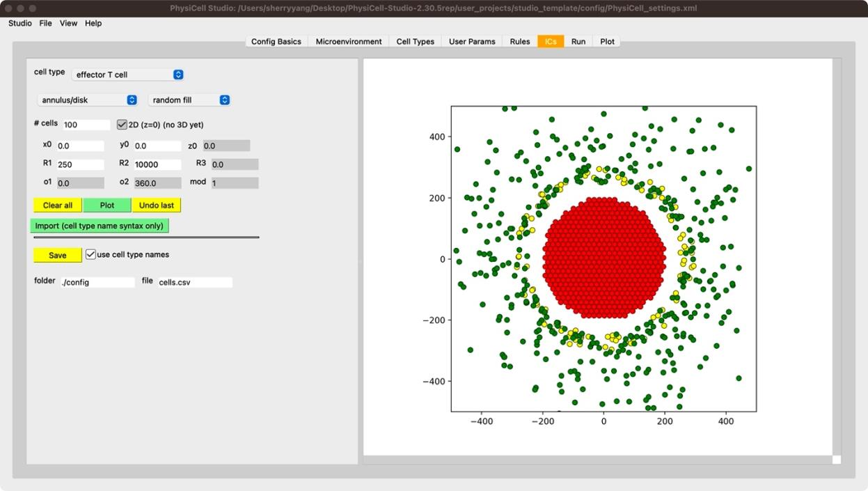Open the View menu
Screen dimensions: 868x491
[68, 23]
